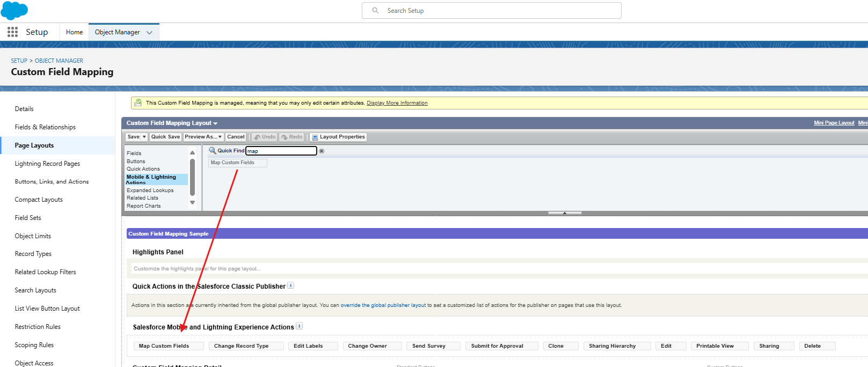The image size is (868, 367).
Task: Open Buttons, Links, and Actions sidebar item
Action: coord(52,181)
